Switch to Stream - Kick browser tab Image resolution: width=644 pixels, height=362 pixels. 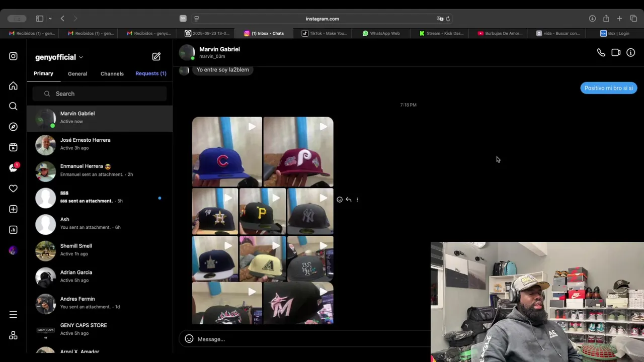point(440,33)
